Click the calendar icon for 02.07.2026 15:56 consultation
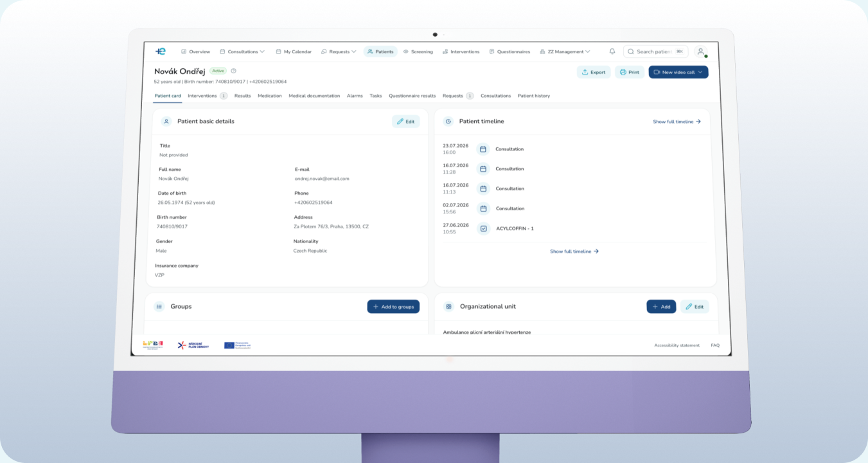This screenshot has height=463, width=868. pyautogui.click(x=483, y=208)
